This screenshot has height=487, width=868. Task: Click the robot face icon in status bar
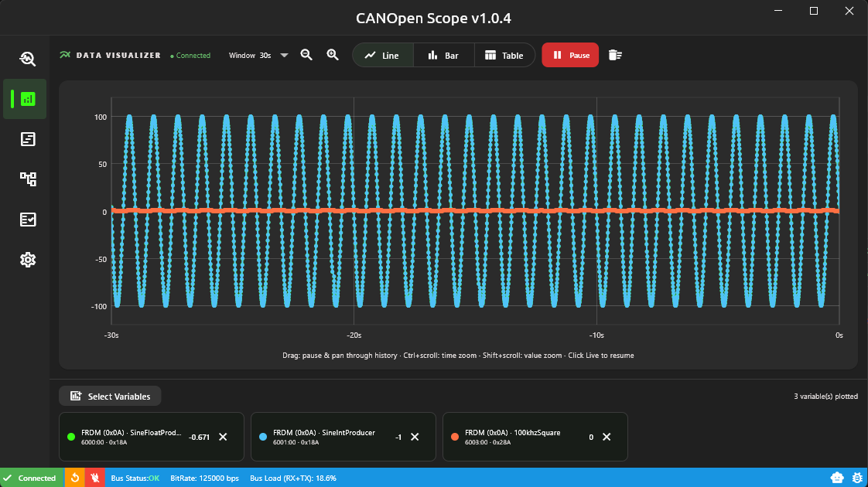[x=837, y=478]
